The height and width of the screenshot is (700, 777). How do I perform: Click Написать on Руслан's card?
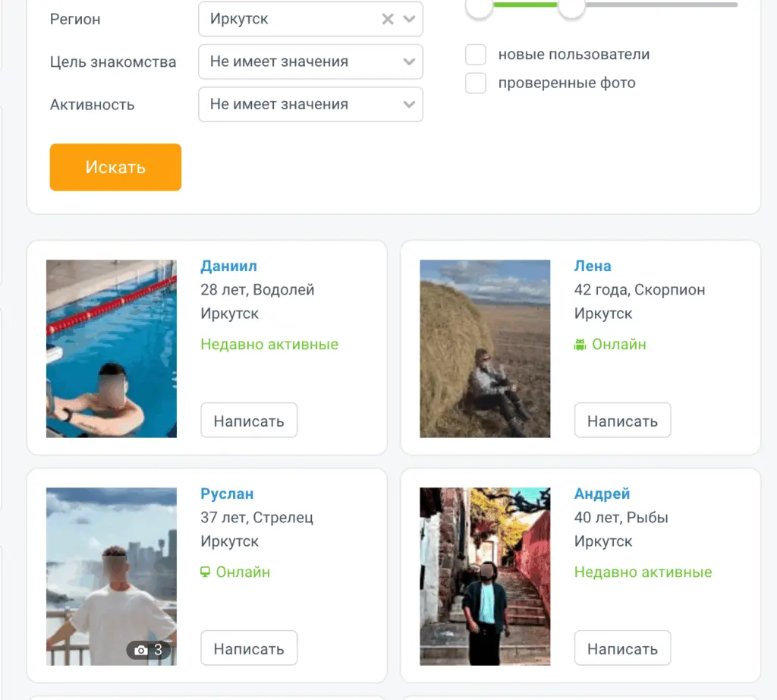249,648
